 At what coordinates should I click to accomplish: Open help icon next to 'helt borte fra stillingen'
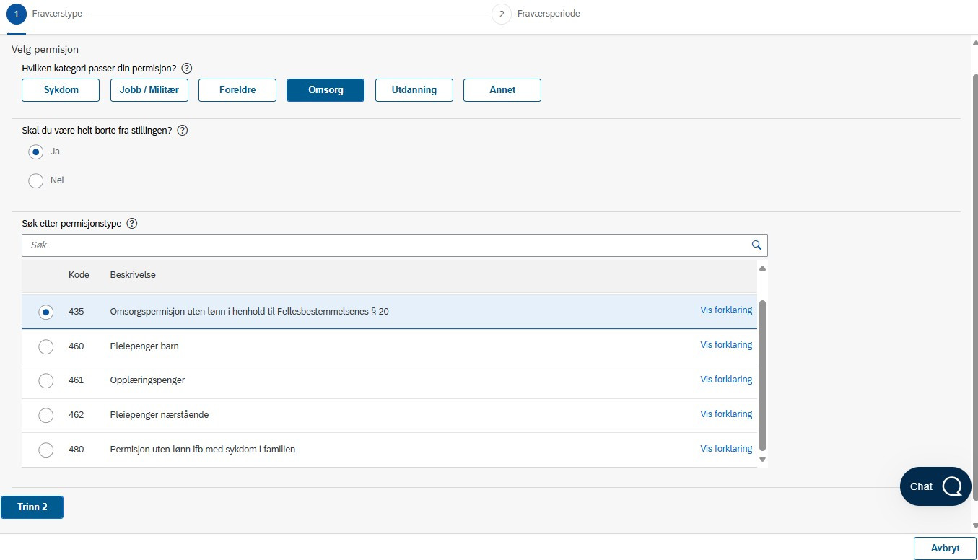(x=183, y=131)
